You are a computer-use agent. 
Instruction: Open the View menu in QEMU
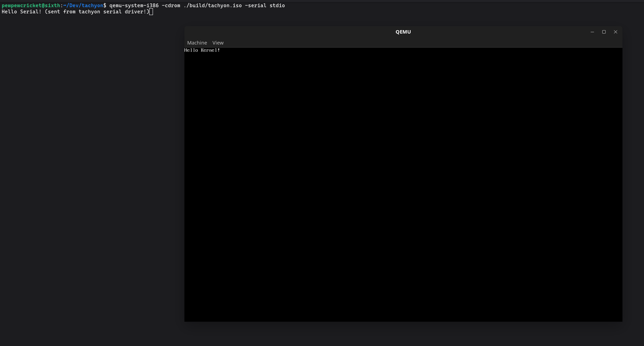coord(218,43)
